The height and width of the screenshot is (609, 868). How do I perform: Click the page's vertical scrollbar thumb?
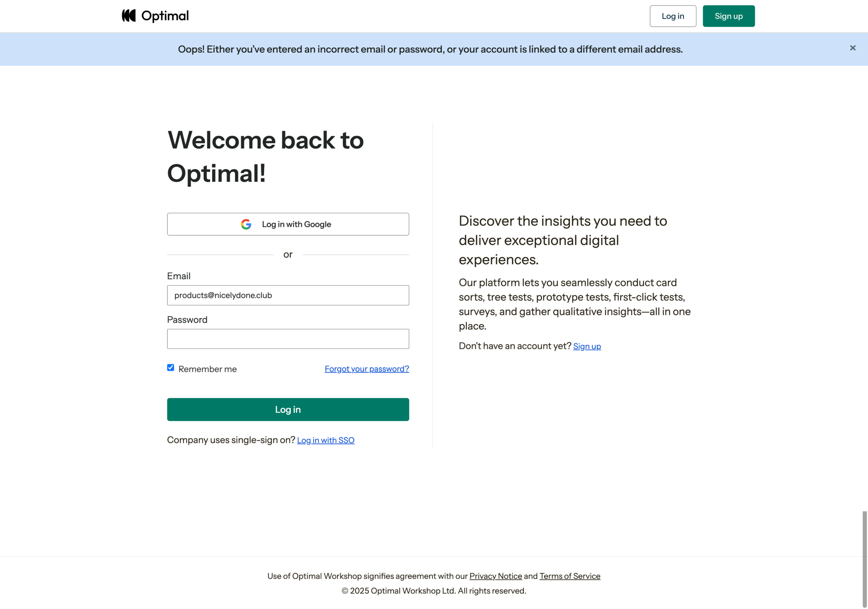pos(864,559)
